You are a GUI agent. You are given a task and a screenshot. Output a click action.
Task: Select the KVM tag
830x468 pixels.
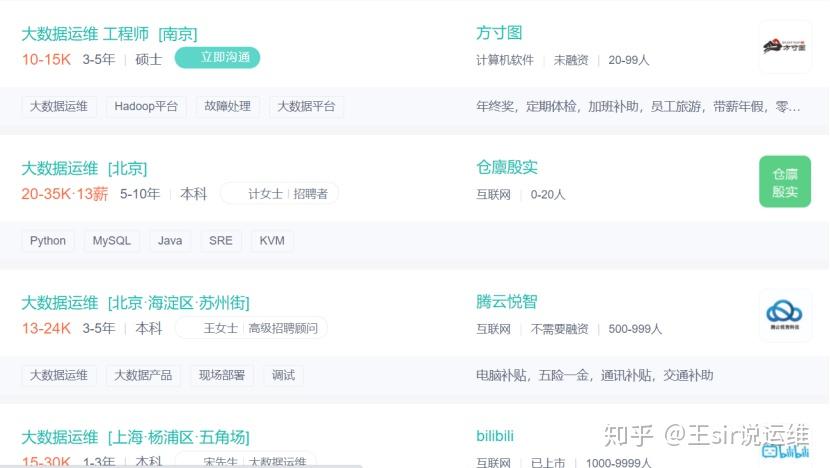[272, 241]
